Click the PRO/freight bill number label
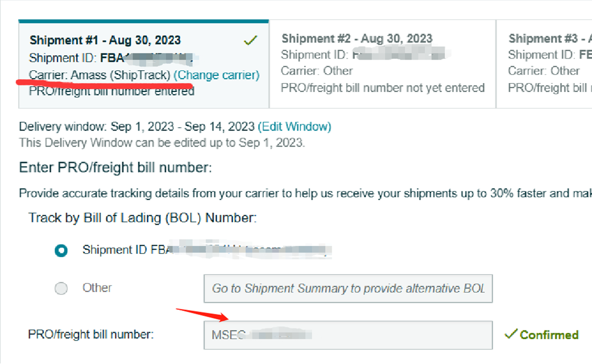592x364 pixels. tap(90, 335)
